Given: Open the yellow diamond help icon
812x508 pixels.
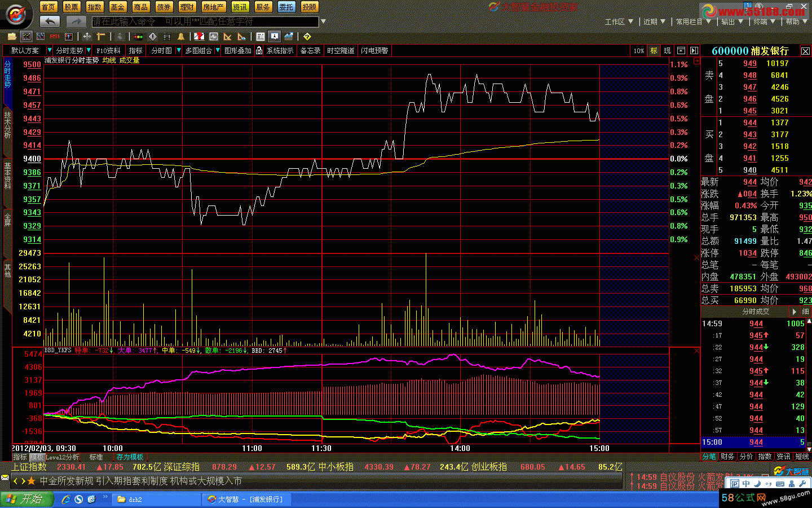Looking at the screenshot, I should tap(307, 37).
